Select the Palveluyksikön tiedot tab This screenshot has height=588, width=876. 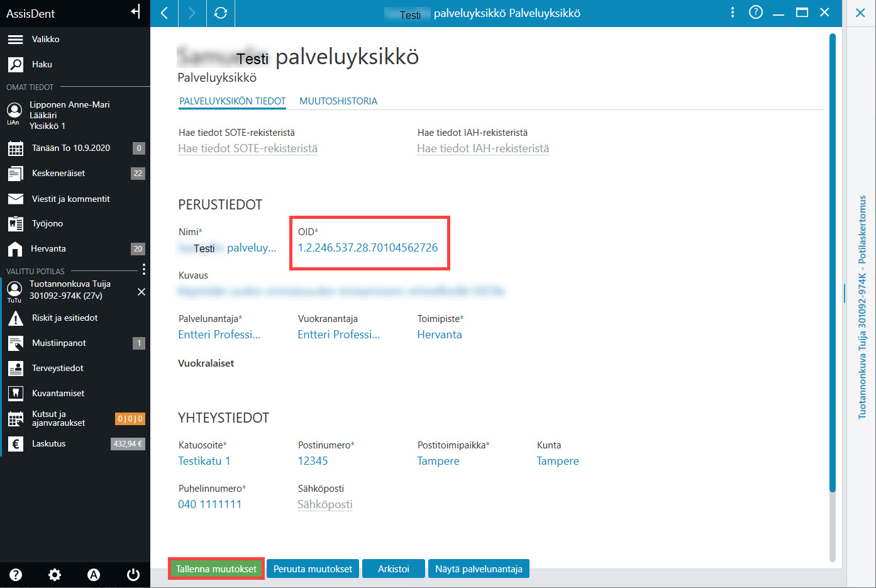tap(233, 101)
